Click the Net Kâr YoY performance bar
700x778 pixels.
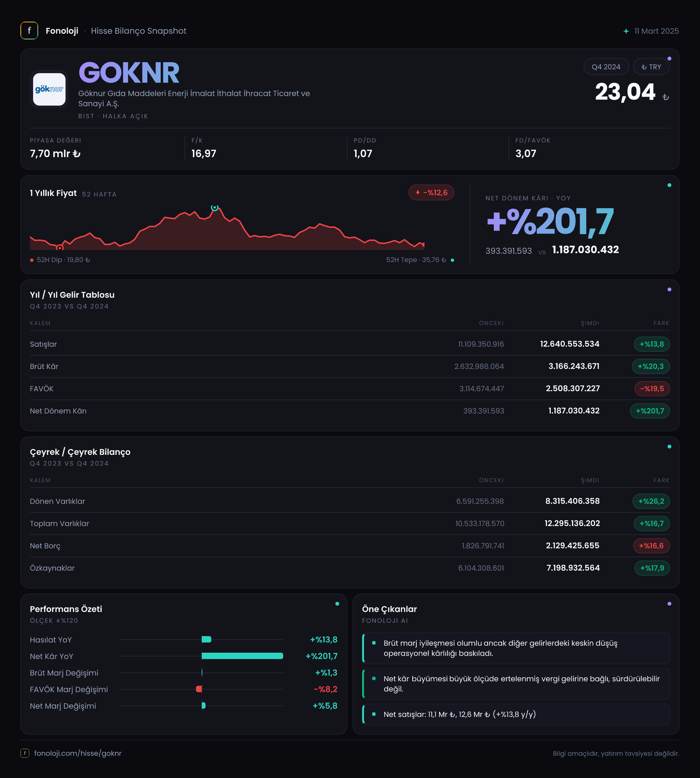click(242, 656)
